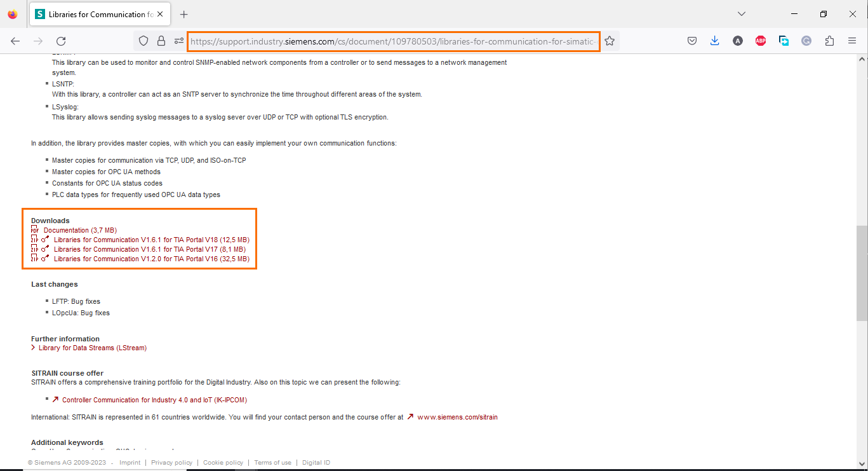Click the page scrollbar up arrow
The width and height of the screenshot is (868, 471).
[x=862, y=60]
